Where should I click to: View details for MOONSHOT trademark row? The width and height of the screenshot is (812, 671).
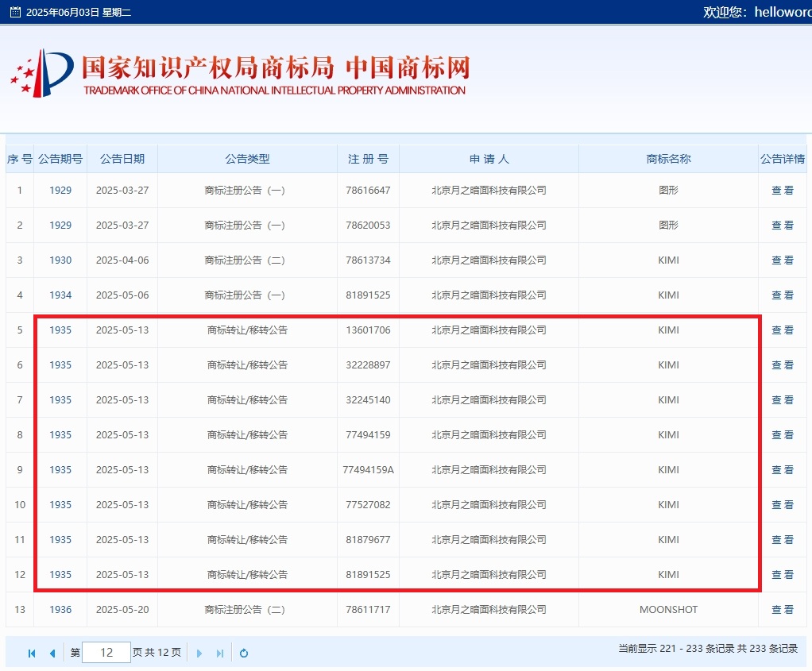tap(782, 609)
